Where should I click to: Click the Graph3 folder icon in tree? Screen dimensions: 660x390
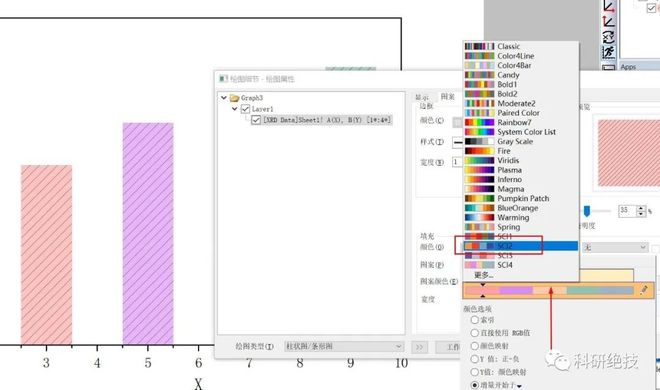click(x=234, y=98)
